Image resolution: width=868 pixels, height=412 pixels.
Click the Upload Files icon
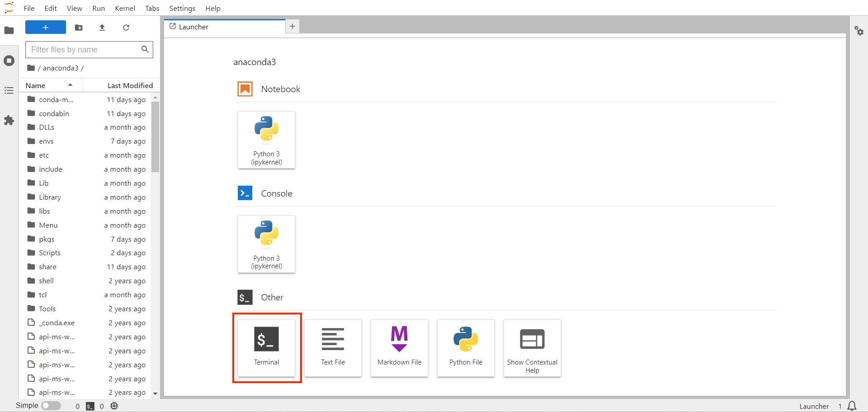point(102,28)
